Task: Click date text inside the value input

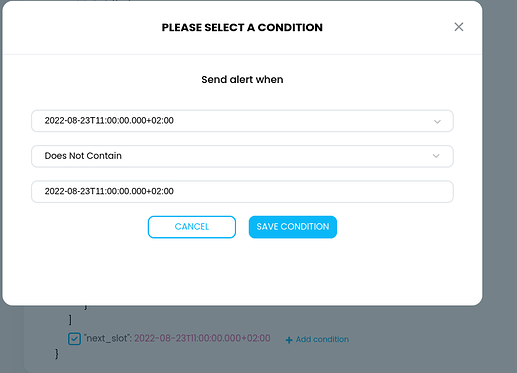Action: coord(109,191)
